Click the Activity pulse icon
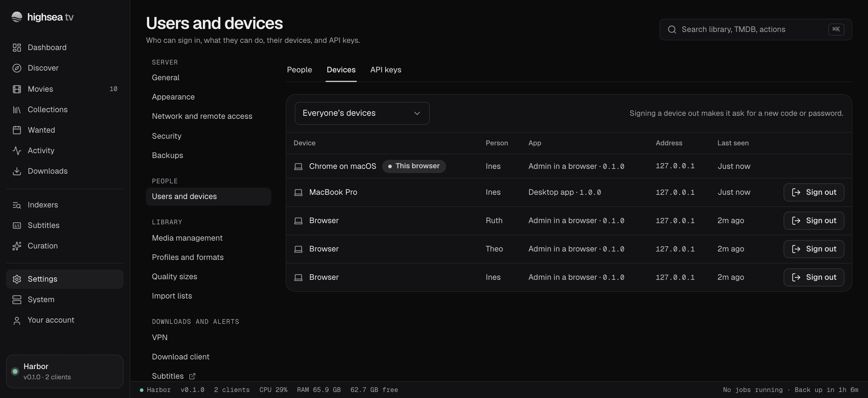 (17, 151)
